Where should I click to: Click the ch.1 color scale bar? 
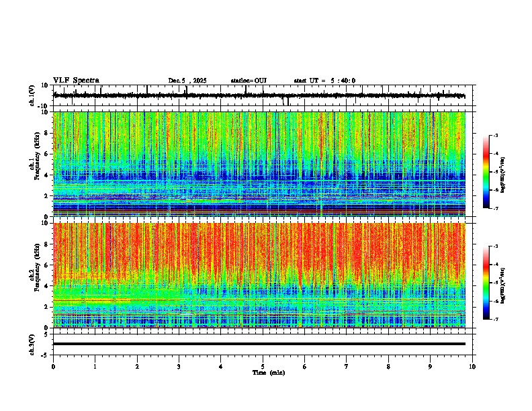tap(486, 172)
